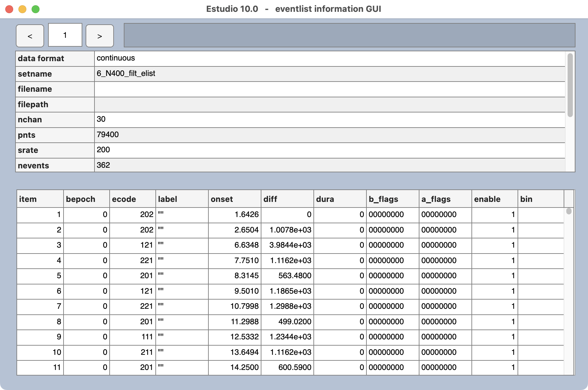588x390 pixels.
Task: Select ecode cell 211 in item 10 row
Action: coord(133,353)
